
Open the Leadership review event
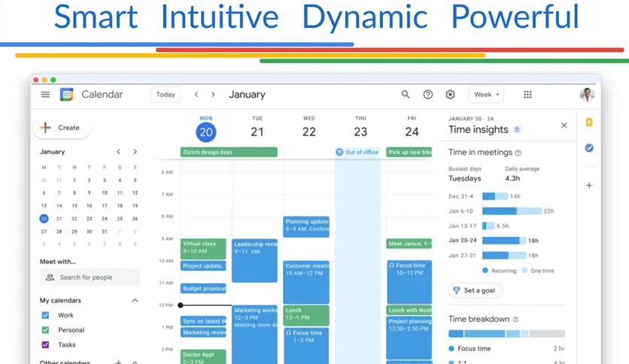(254, 260)
